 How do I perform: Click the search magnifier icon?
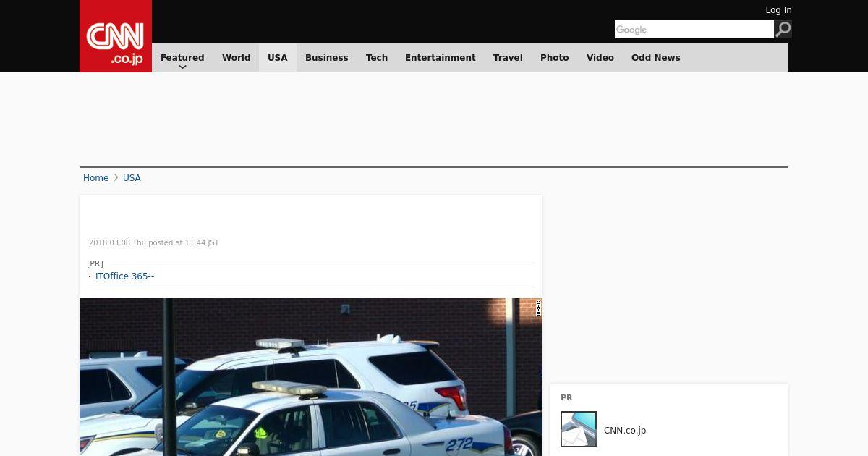pos(783,30)
